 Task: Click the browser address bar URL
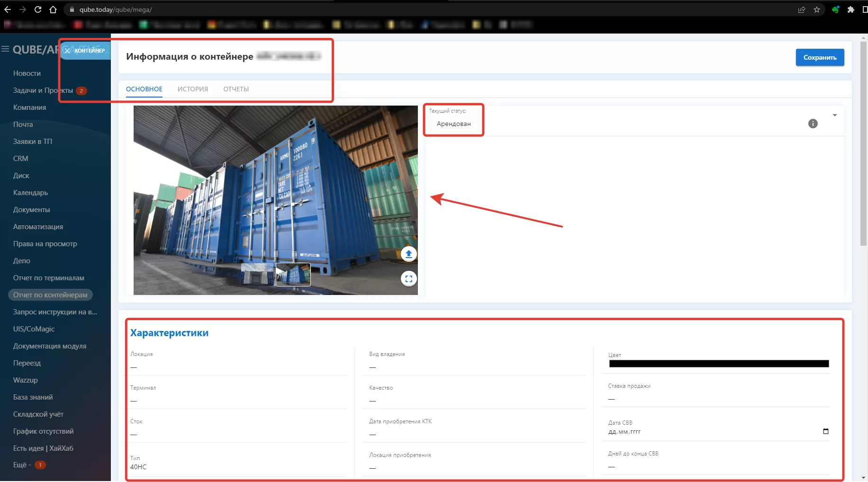tap(116, 9)
